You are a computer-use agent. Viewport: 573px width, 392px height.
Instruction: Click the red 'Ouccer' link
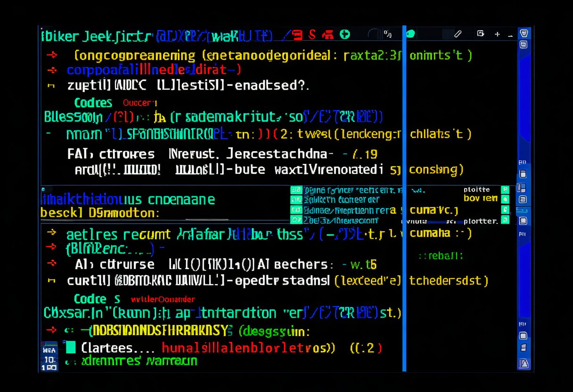pos(139,103)
